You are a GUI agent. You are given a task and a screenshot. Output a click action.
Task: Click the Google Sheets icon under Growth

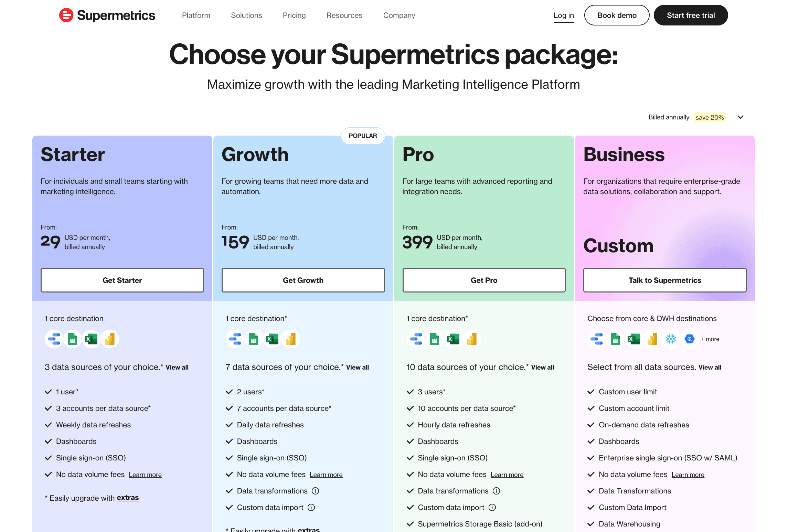tap(254, 339)
